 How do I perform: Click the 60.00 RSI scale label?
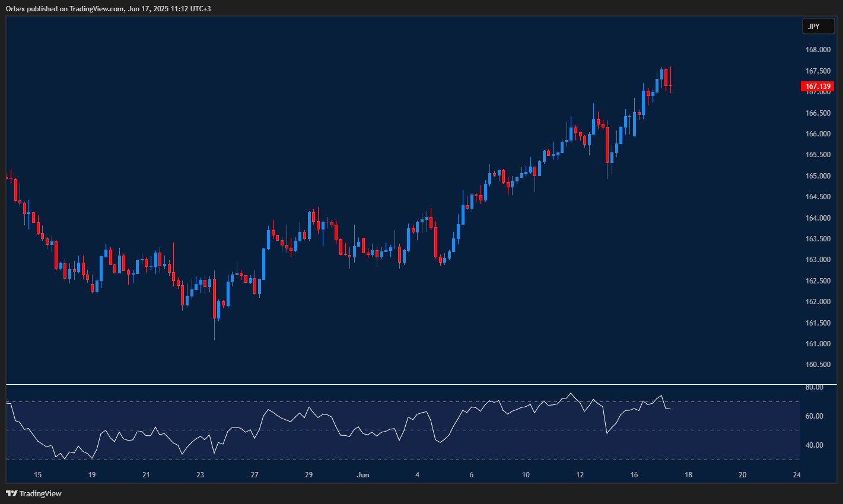click(x=815, y=416)
